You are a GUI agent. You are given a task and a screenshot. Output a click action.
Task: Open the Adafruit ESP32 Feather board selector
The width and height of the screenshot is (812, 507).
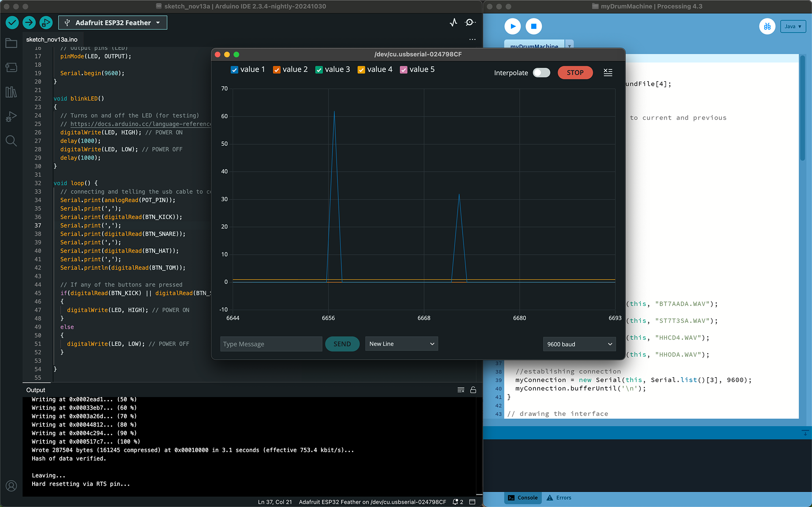pyautogui.click(x=113, y=22)
